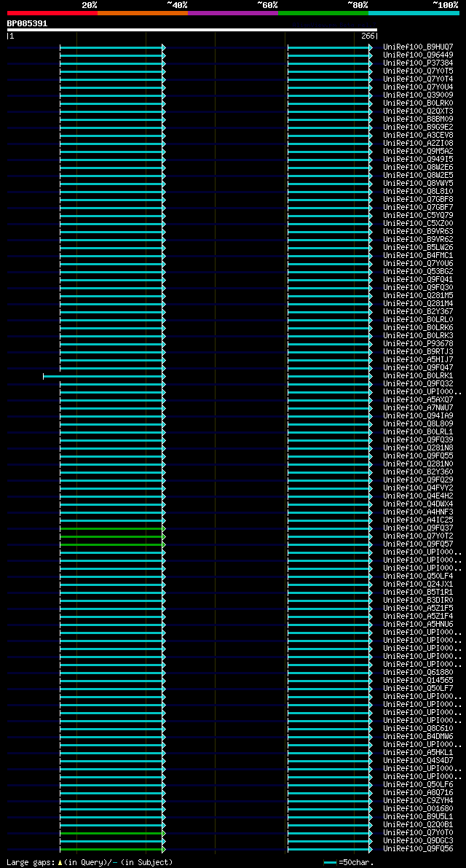Select the UniRef100_A3CEV8 label

point(418,135)
